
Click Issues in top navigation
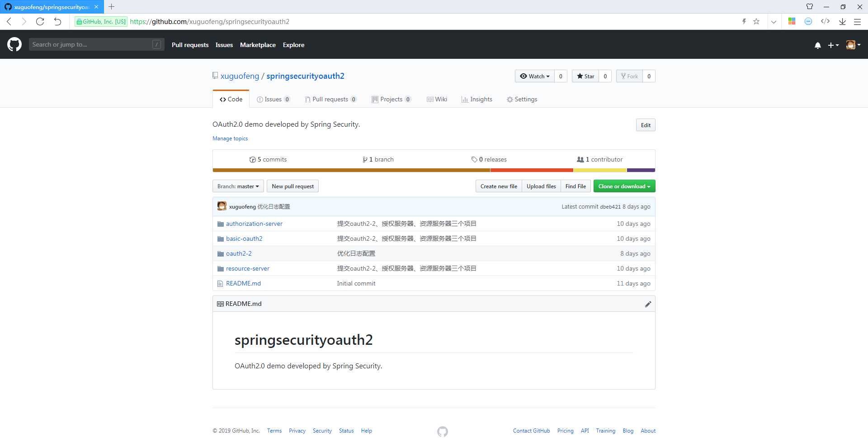click(x=224, y=45)
